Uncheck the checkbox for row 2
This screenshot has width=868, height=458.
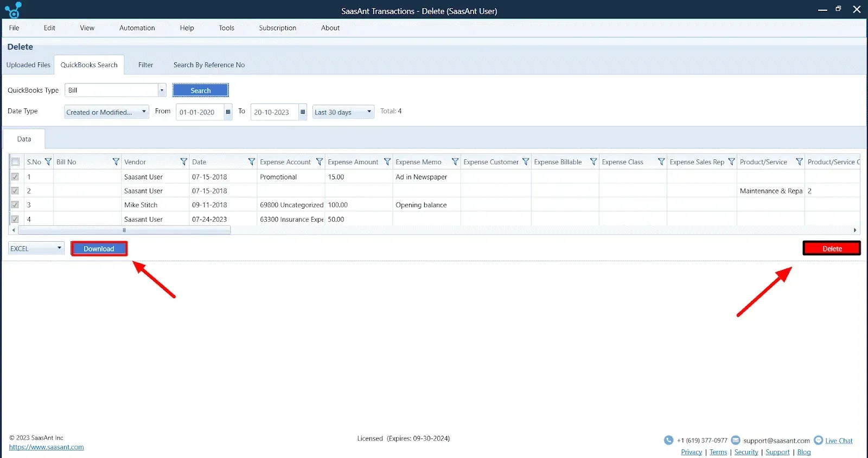pos(15,191)
